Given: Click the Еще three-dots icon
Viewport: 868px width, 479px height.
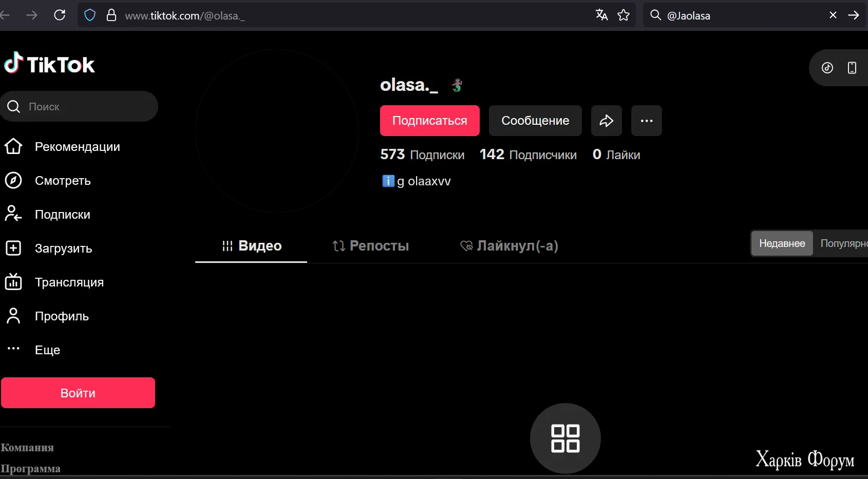Looking at the screenshot, I should pos(13,349).
